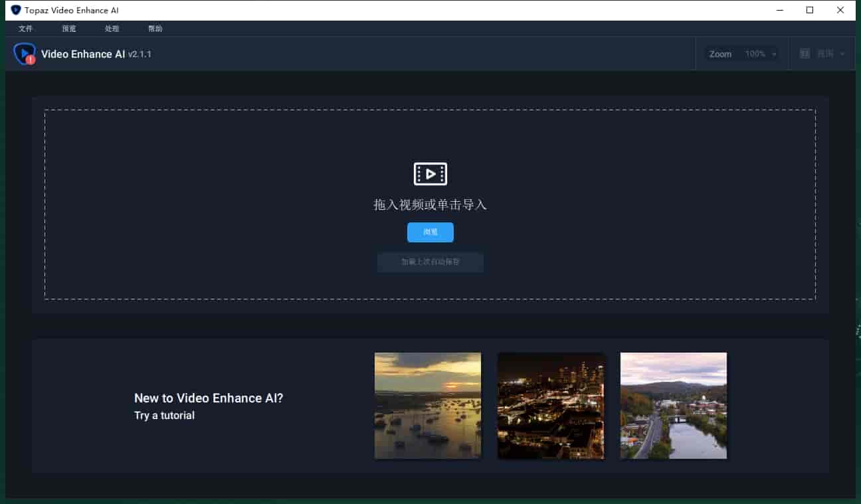861x504 pixels.
Task: Open the harbor sunset tutorial thumbnail
Action: (427, 405)
